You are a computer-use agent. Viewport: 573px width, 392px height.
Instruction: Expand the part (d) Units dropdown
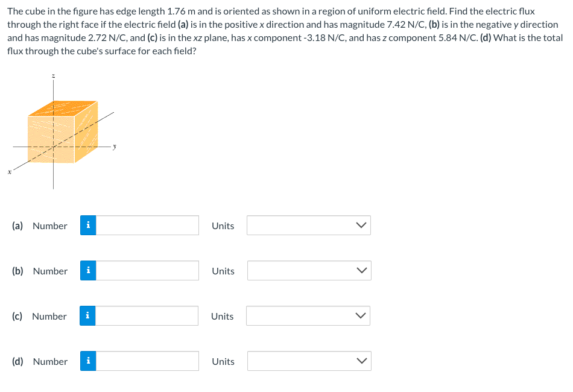309,361
